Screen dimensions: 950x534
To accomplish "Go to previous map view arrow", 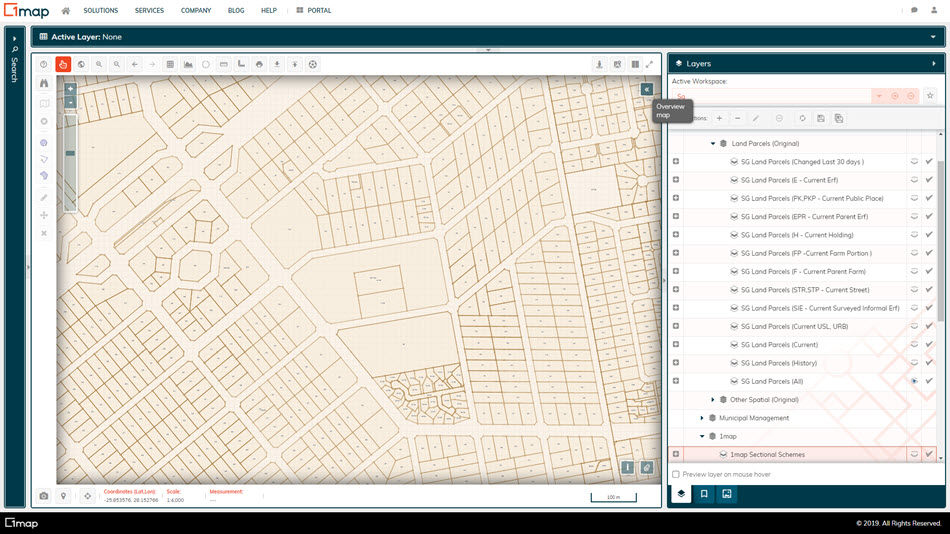I will (135, 64).
